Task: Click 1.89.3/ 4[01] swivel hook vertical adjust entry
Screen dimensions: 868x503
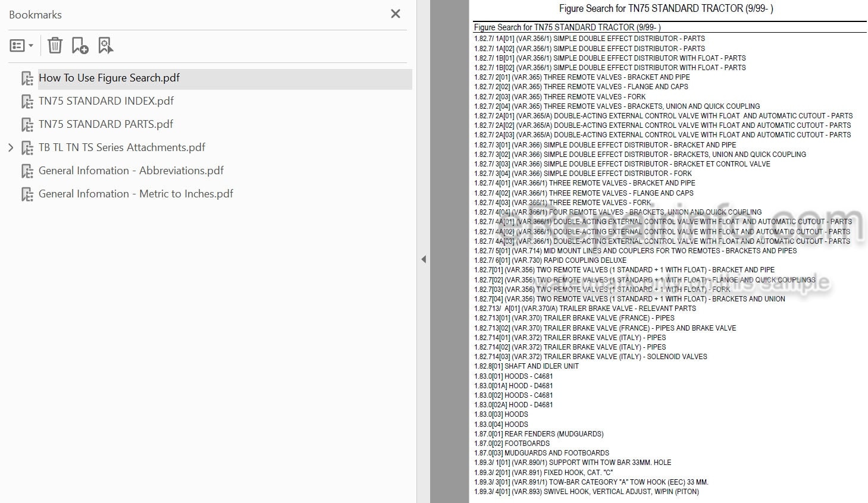Action: pos(587,492)
